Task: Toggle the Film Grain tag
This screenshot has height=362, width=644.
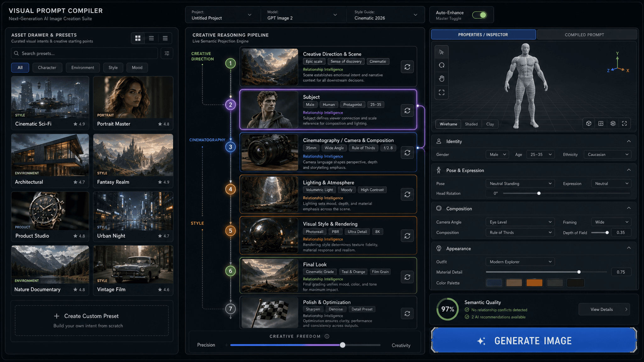Action: pos(380,272)
